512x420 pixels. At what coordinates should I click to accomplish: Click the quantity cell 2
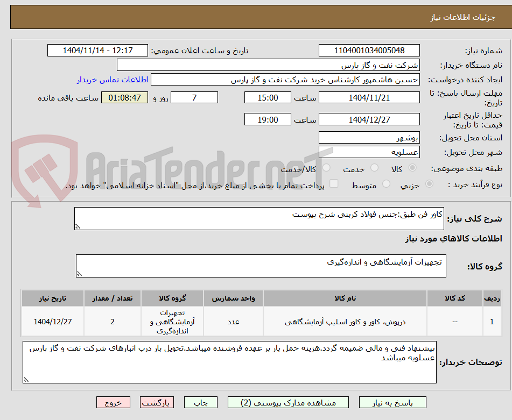[113, 322]
